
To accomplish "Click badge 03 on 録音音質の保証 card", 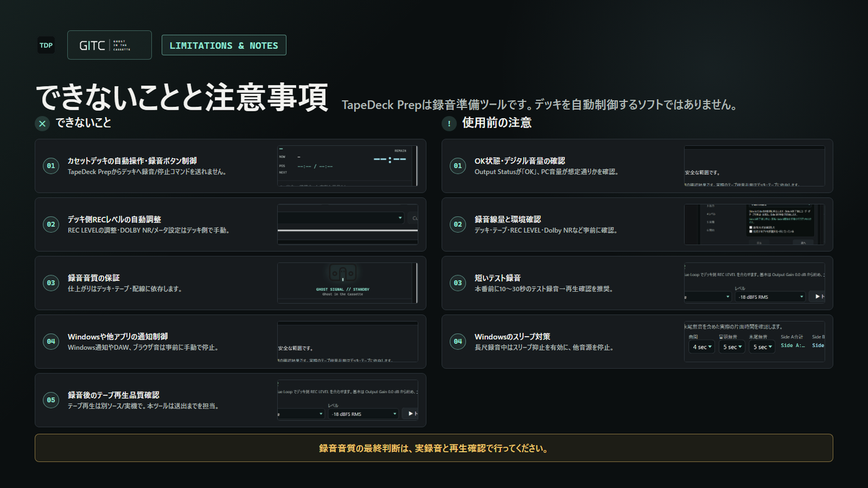I will point(51,283).
